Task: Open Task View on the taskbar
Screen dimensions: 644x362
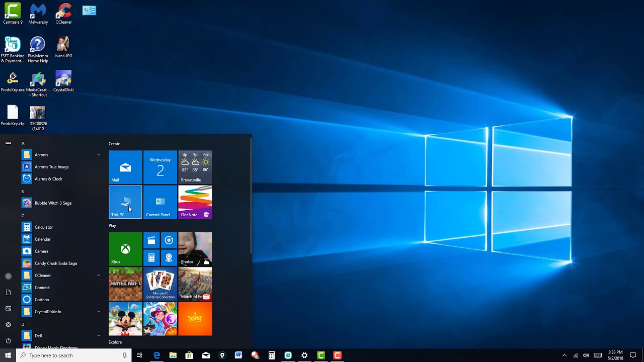Action: (x=139, y=355)
